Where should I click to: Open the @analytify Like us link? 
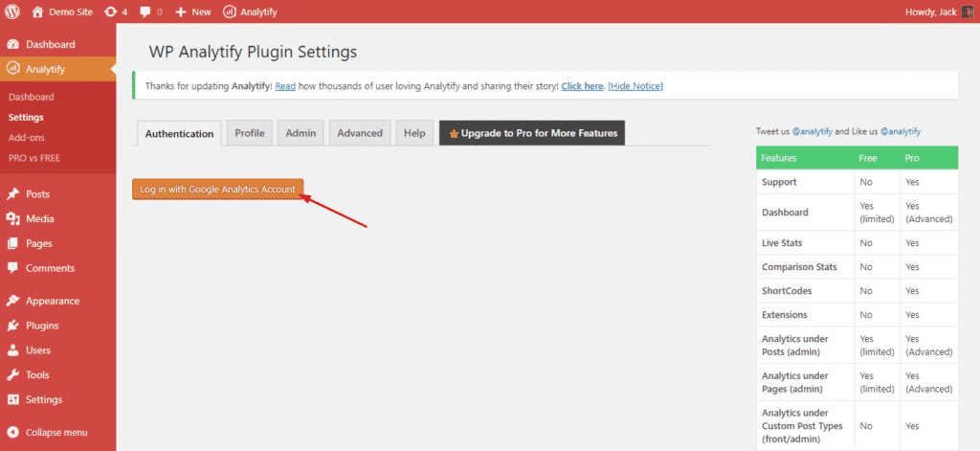tap(900, 132)
